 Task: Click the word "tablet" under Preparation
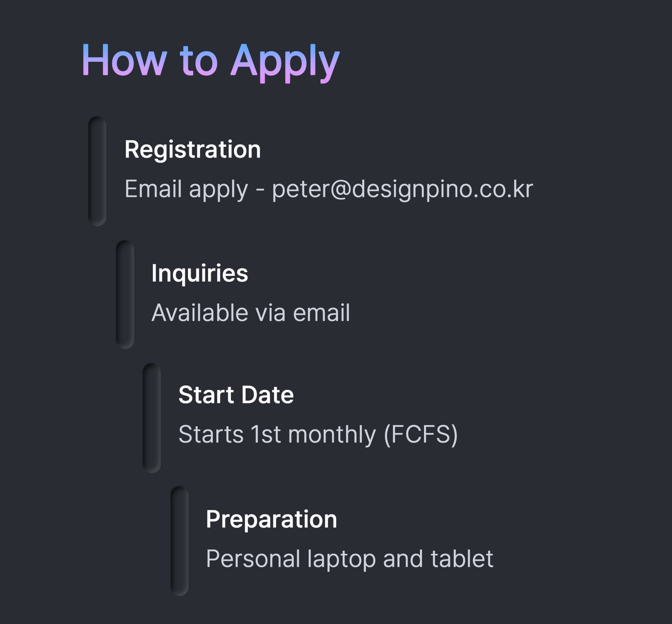click(462, 559)
